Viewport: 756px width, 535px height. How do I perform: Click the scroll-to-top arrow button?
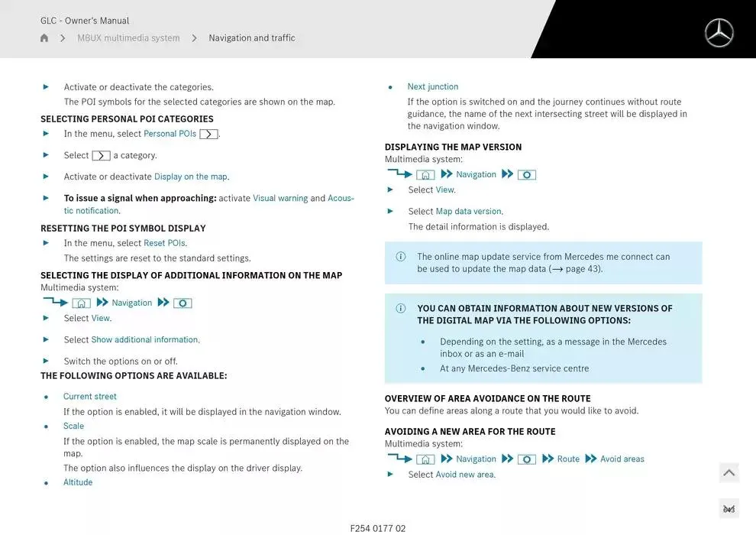[x=729, y=473]
